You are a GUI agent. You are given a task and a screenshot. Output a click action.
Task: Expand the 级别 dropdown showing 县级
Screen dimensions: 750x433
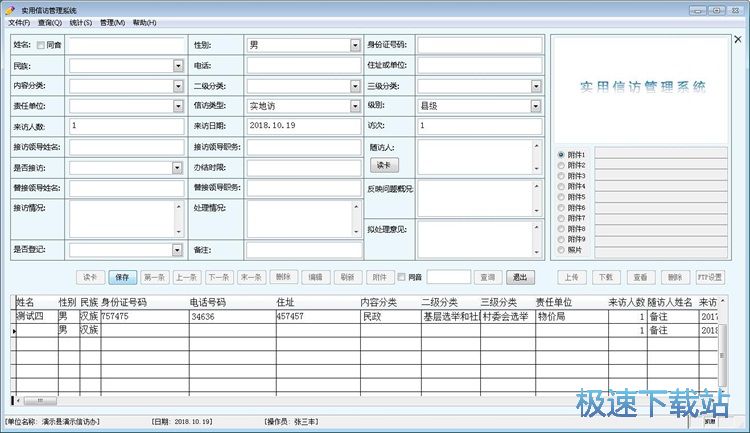coord(536,106)
